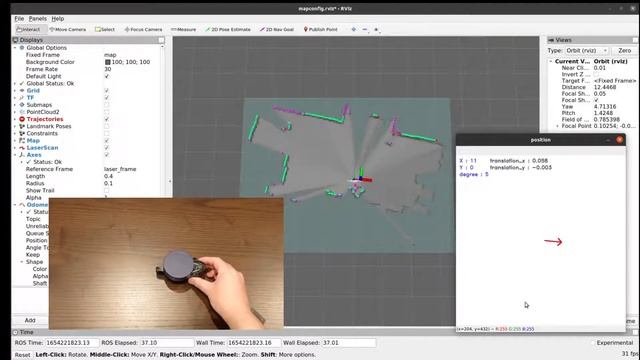Click the plus add-tool icon in toolbar
640x360 pixels.
coord(353,29)
